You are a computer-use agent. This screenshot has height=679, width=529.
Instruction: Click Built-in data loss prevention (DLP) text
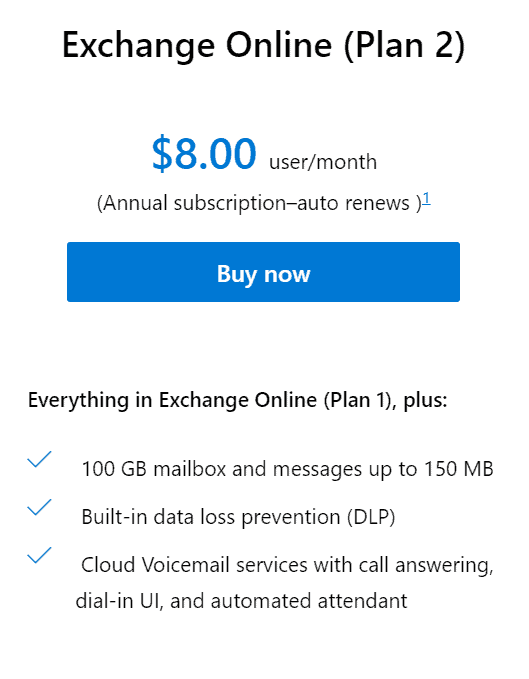coord(238,517)
